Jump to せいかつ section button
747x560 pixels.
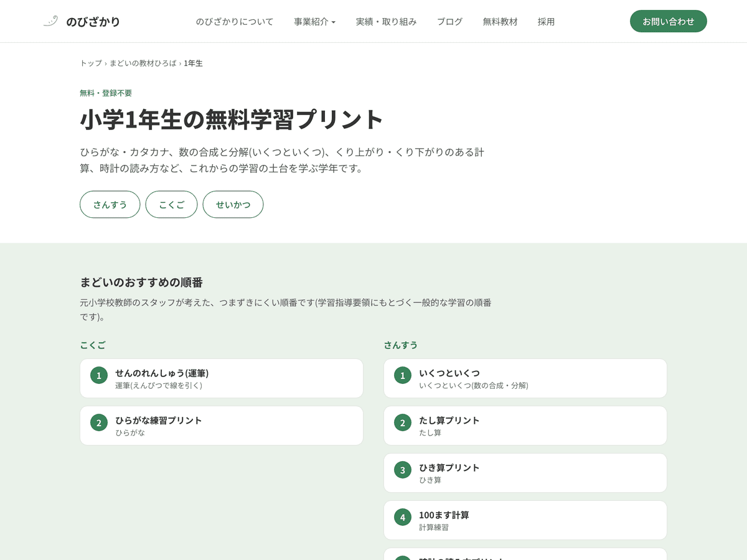pyautogui.click(x=233, y=205)
